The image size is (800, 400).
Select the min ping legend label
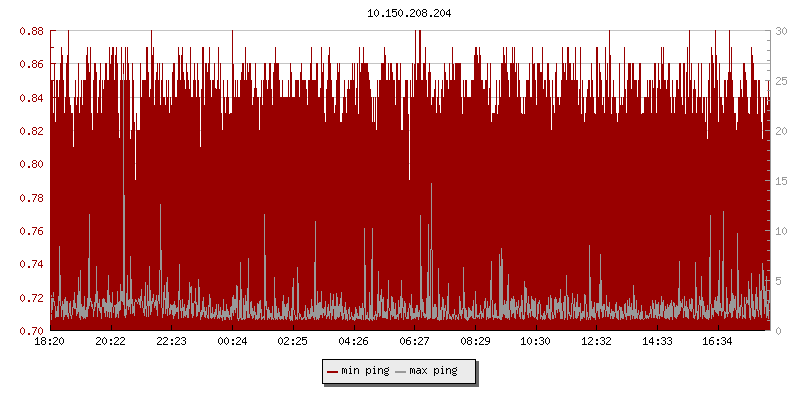(365, 371)
